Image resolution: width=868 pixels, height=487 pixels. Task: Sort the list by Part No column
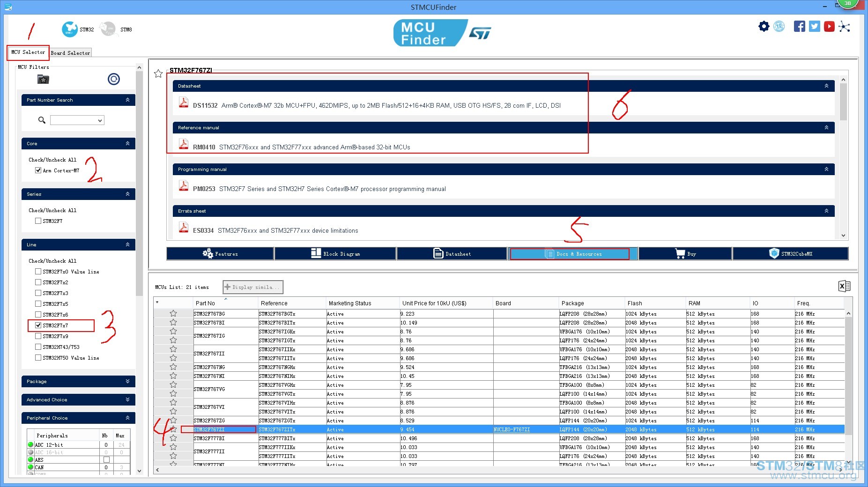(205, 303)
